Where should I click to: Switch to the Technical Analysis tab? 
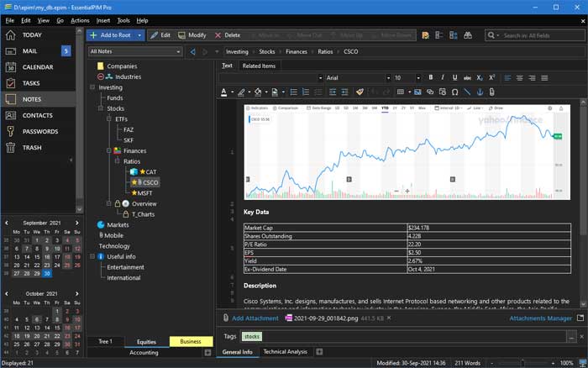pyautogui.click(x=285, y=351)
